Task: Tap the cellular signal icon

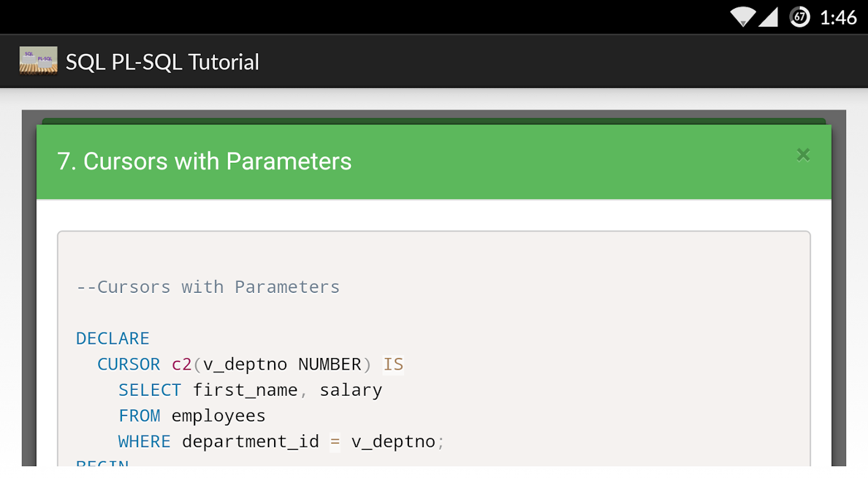Action: pos(769,17)
